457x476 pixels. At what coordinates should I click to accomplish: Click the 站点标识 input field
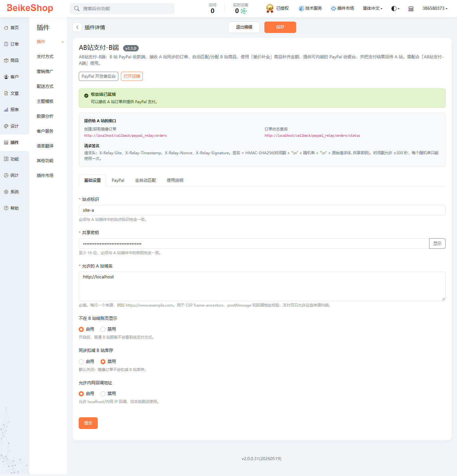pos(262,210)
